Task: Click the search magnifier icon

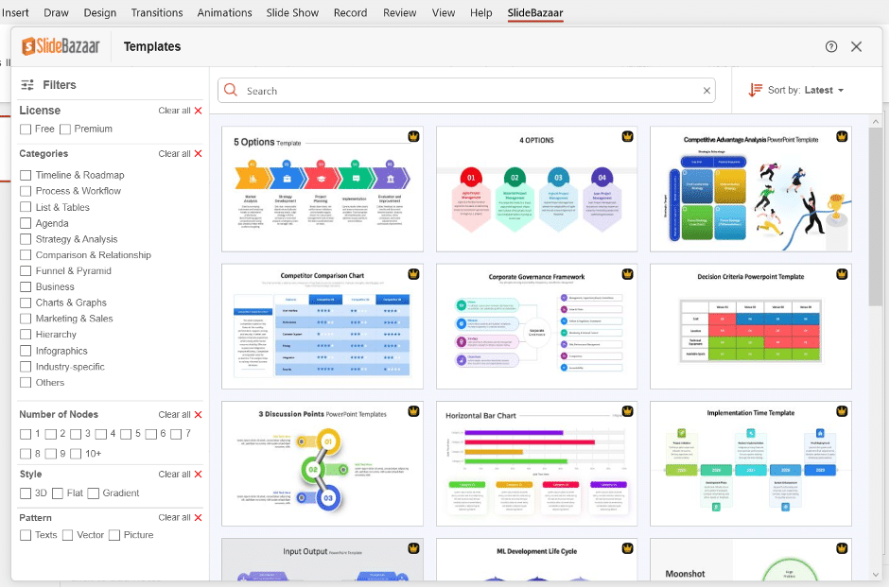Action: pyautogui.click(x=231, y=90)
